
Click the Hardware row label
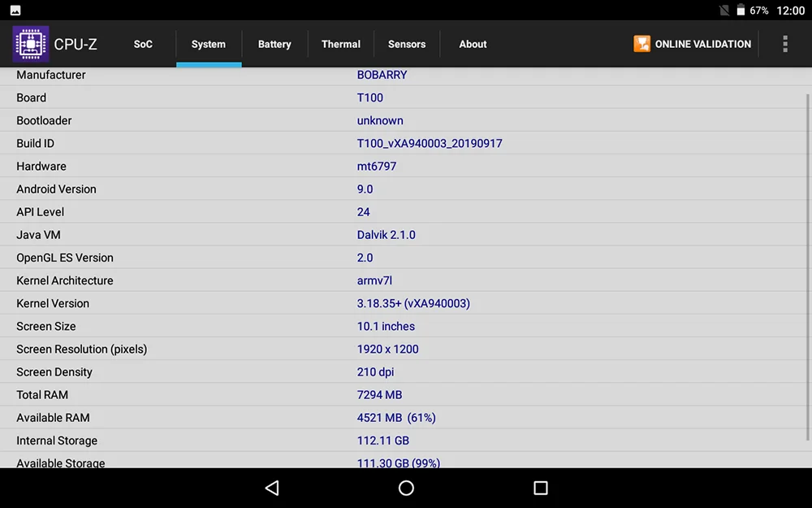41,167
